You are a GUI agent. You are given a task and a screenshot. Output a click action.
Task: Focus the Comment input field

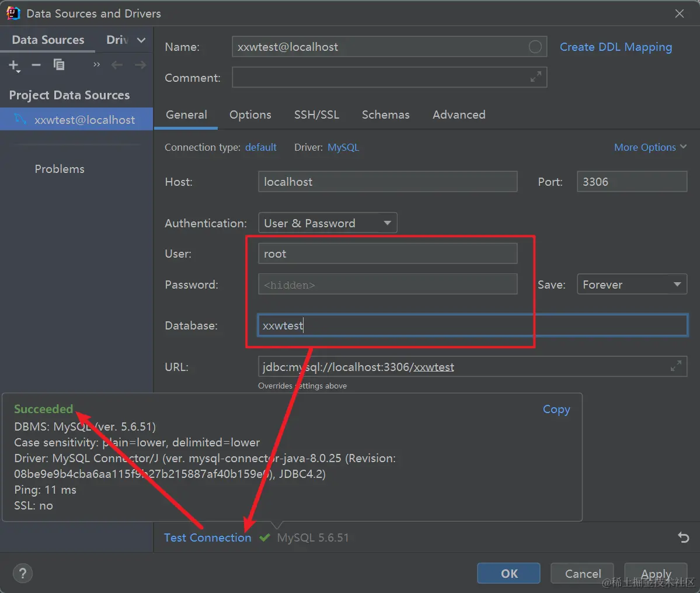pyautogui.click(x=389, y=77)
